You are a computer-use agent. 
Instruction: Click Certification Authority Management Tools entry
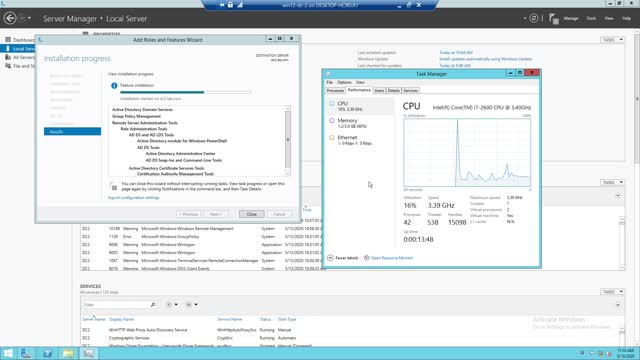coord(175,174)
